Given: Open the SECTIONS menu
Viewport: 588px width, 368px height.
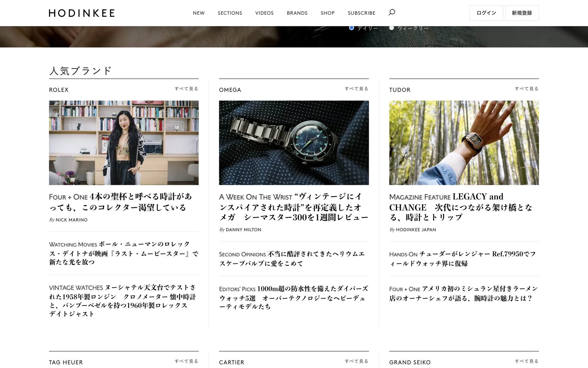Looking at the screenshot, I should pos(230,13).
